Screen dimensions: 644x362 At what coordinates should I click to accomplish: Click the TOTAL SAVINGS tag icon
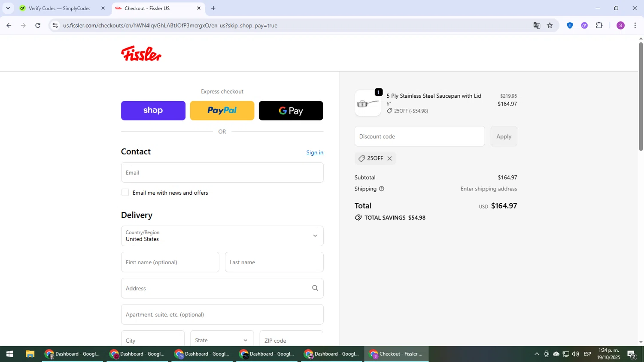358,218
